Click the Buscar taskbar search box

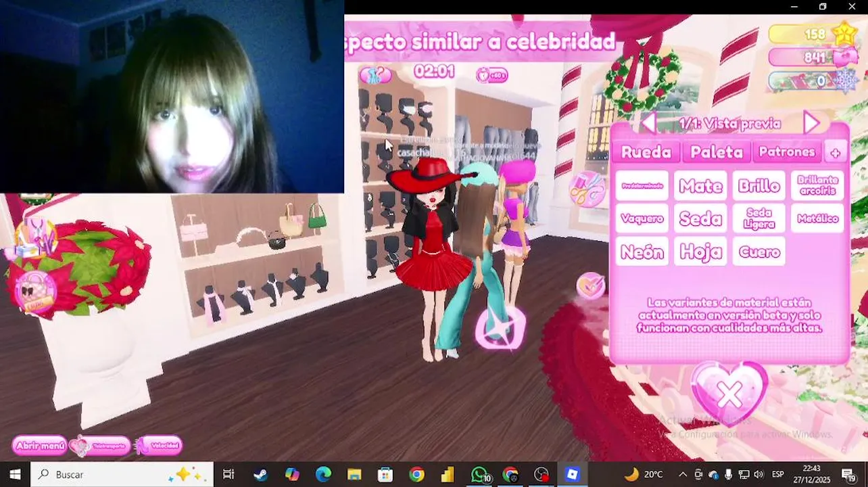pyautogui.click(x=122, y=474)
